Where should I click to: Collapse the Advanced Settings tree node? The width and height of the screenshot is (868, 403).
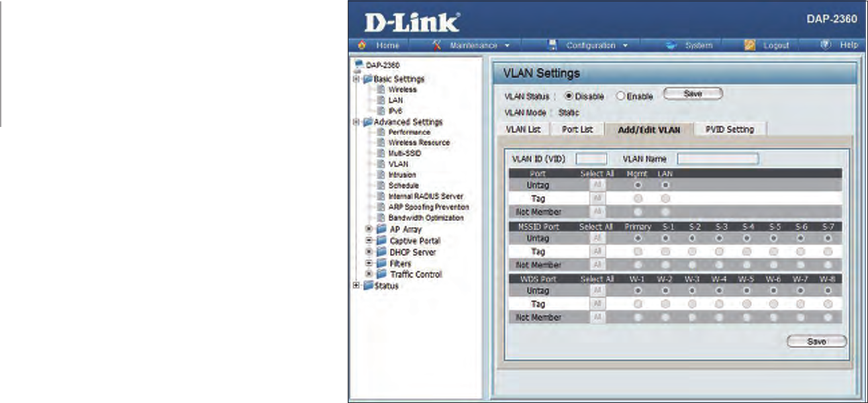[356, 122]
